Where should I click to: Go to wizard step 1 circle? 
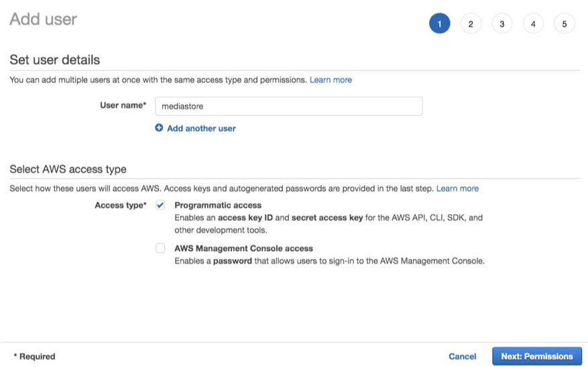click(439, 24)
